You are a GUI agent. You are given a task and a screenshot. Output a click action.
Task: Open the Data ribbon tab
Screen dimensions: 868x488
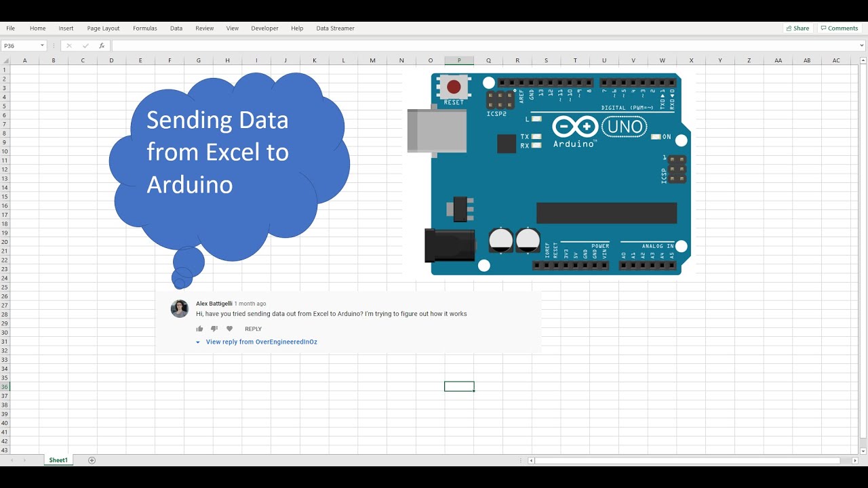coord(176,28)
